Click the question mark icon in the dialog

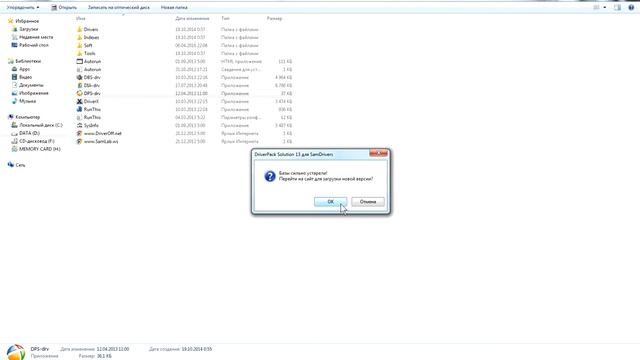[270, 176]
